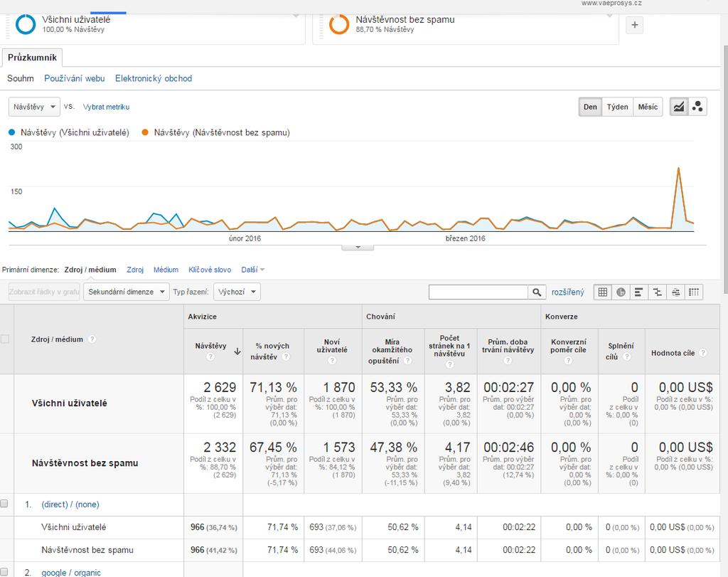This screenshot has height=577, width=728.
Task: Select Den time granularity
Action: (x=590, y=107)
